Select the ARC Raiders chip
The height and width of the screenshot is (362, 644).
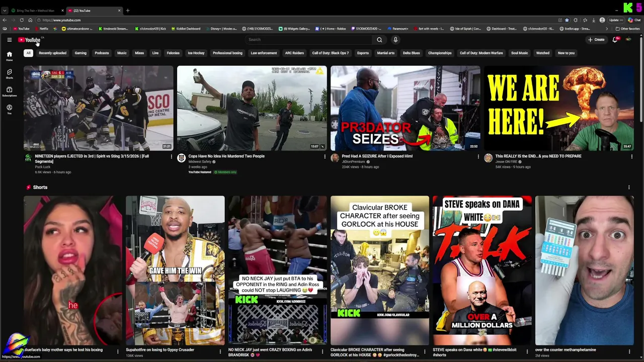click(294, 53)
